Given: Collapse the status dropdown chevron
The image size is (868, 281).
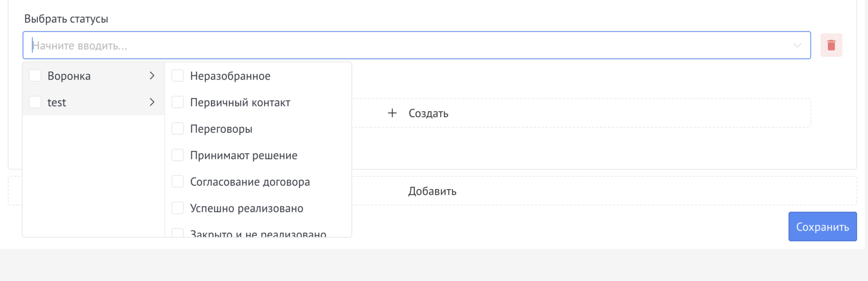Looking at the screenshot, I should 797,45.
